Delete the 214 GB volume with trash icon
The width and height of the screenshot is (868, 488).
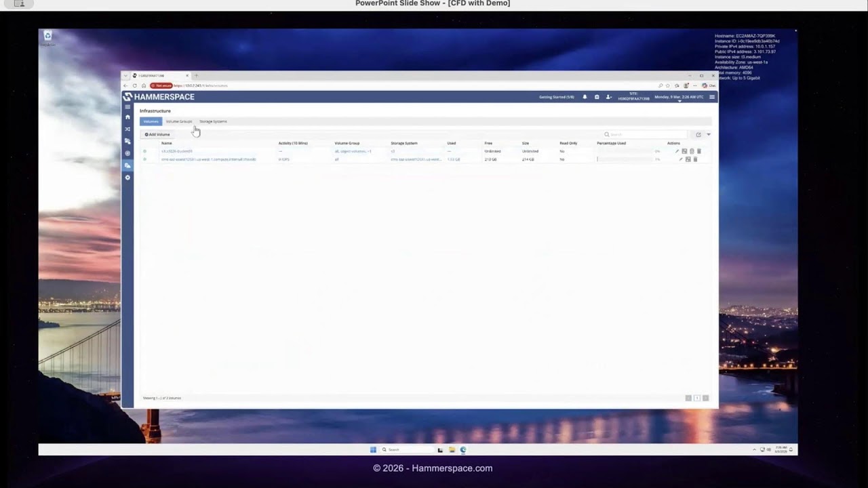pos(695,159)
